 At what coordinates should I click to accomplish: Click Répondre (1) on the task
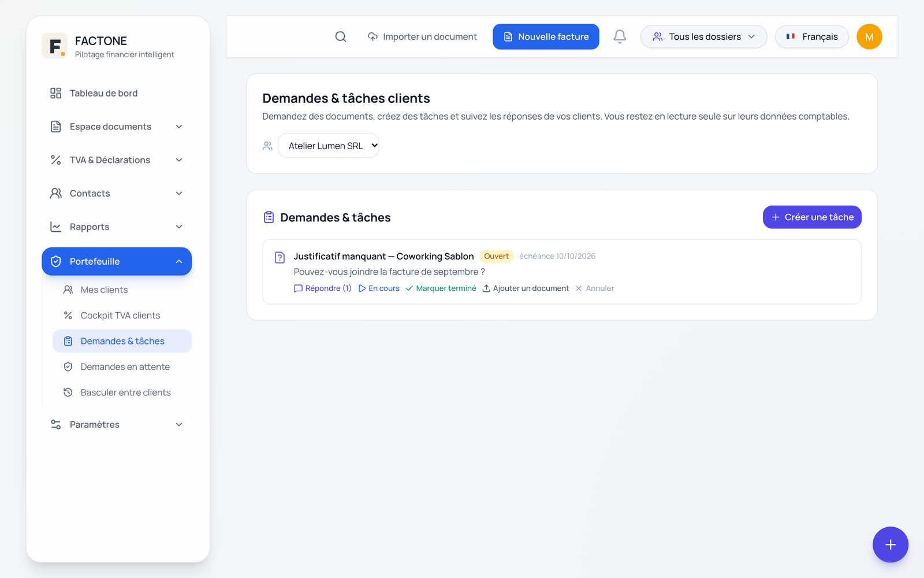tap(323, 288)
